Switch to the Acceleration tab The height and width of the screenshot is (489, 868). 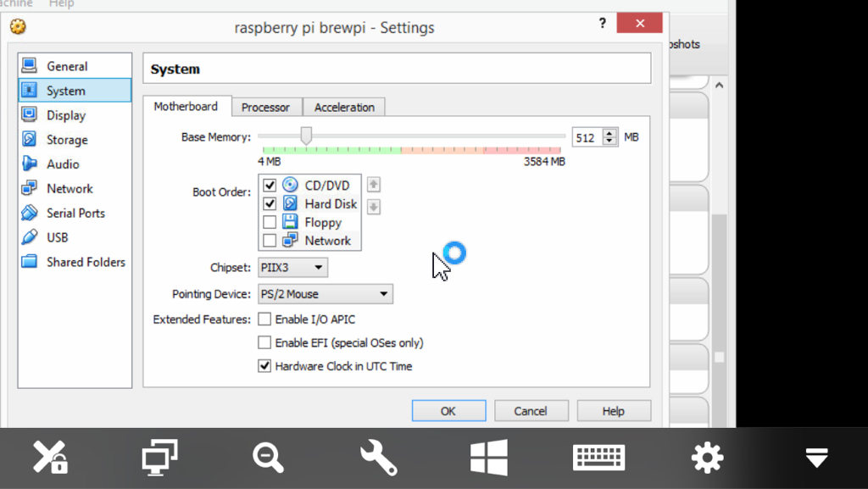pos(344,108)
